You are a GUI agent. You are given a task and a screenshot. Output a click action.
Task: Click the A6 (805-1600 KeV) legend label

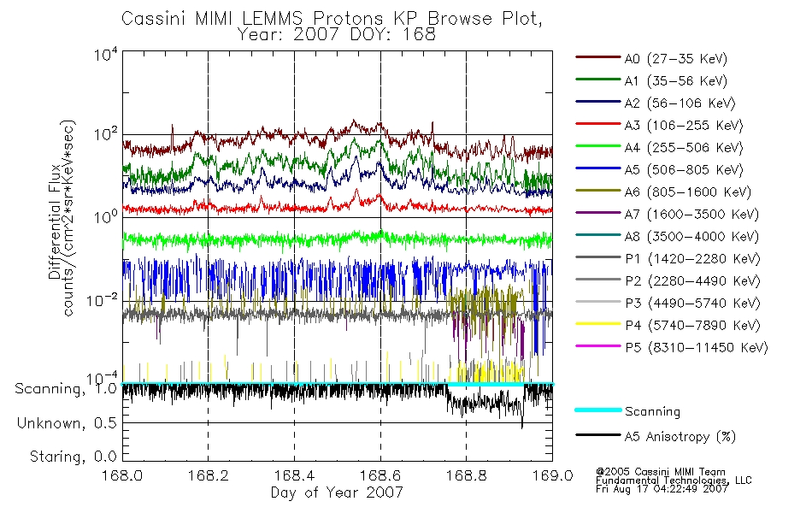tap(688, 192)
